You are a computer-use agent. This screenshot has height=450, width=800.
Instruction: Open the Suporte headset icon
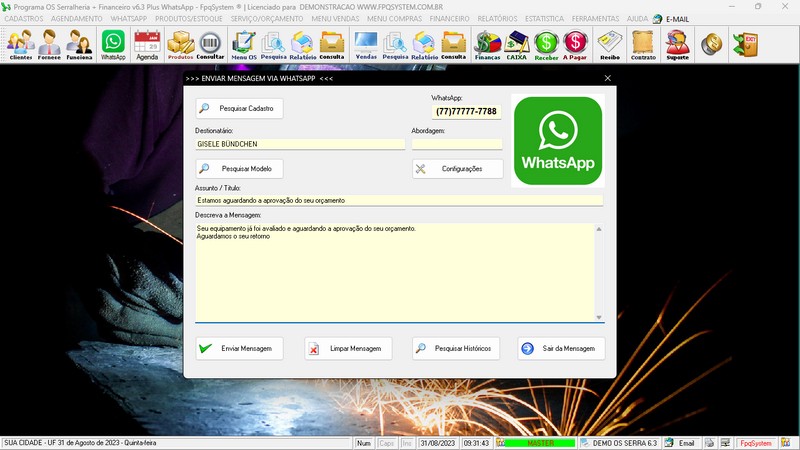[678, 45]
